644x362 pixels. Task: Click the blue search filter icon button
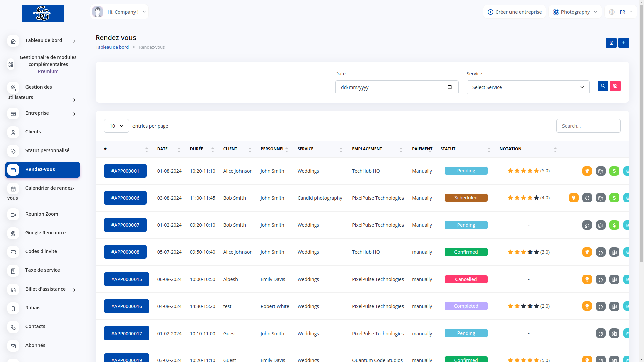[603, 86]
